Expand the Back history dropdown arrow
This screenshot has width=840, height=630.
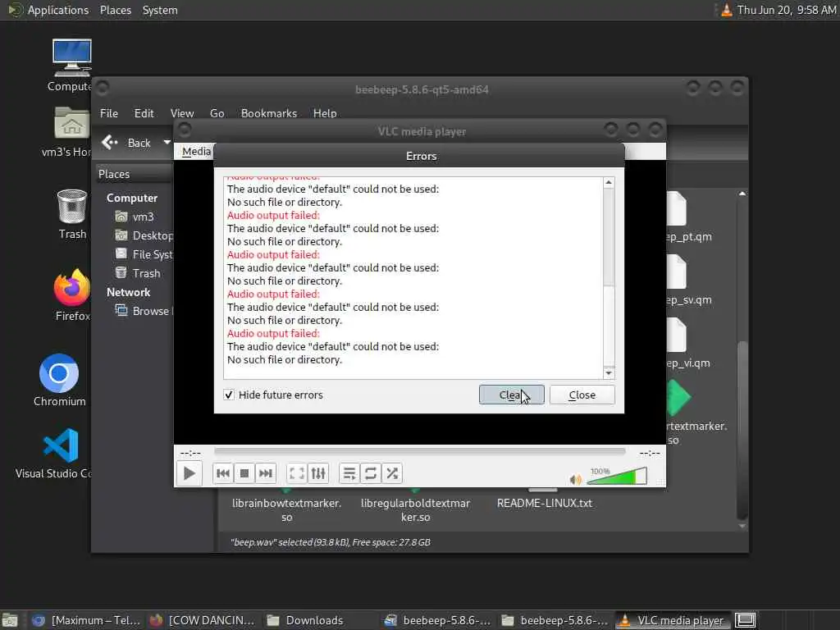tap(167, 143)
